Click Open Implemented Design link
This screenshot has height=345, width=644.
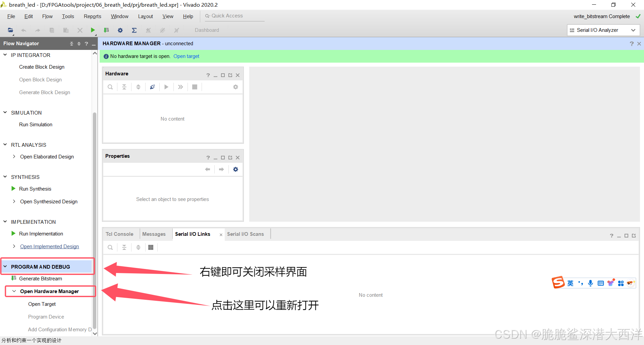[49, 247]
